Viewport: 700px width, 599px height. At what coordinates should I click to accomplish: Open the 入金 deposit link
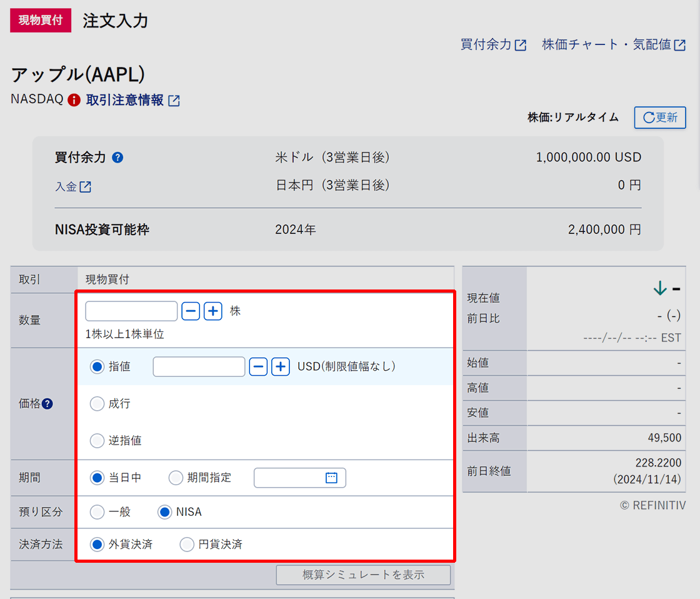(x=72, y=186)
